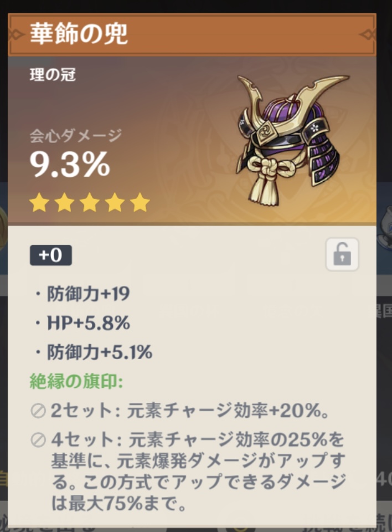
Task: Select the 防御力+19 substat line
Action: (x=82, y=294)
